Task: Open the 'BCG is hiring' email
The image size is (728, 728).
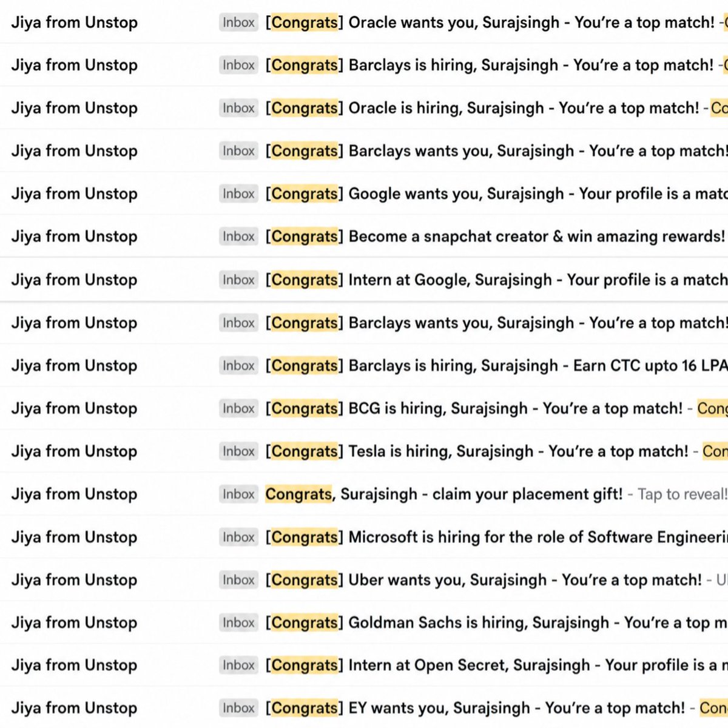Action: tap(364, 408)
